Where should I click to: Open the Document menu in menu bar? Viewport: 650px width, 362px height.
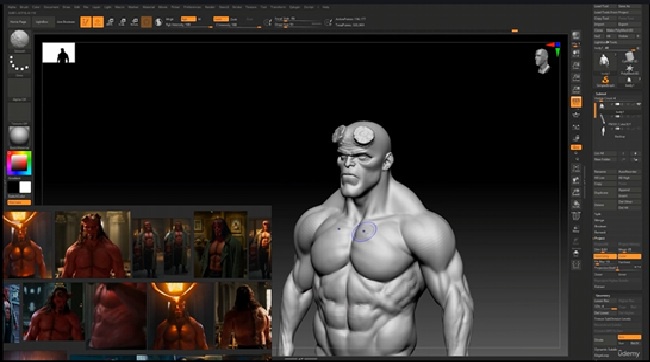[51, 7]
